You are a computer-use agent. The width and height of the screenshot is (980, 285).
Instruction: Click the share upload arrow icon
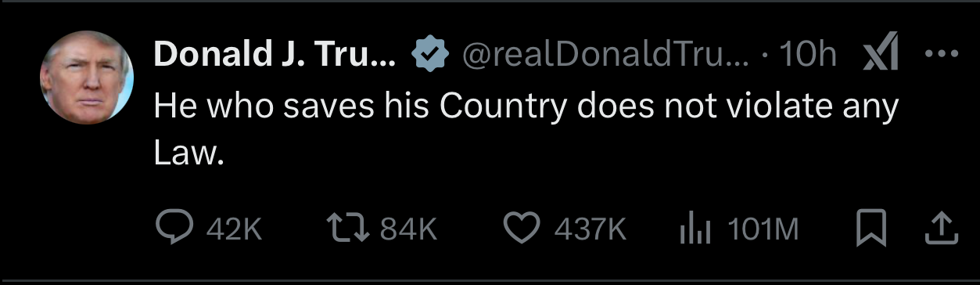[940, 229]
